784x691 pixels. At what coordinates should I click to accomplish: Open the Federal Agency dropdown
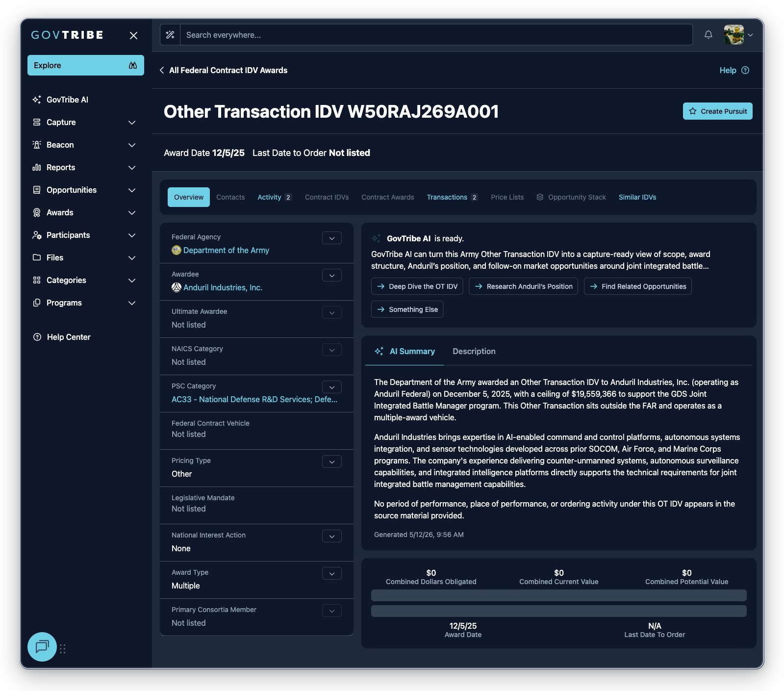click(x=332, y=238)
